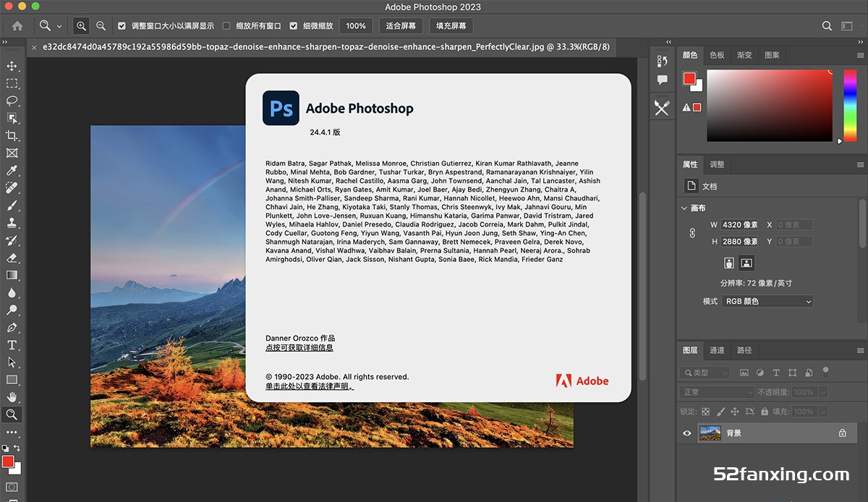Switch to the 图案 tab
This screenshot has height=502, width=868.
772,55
